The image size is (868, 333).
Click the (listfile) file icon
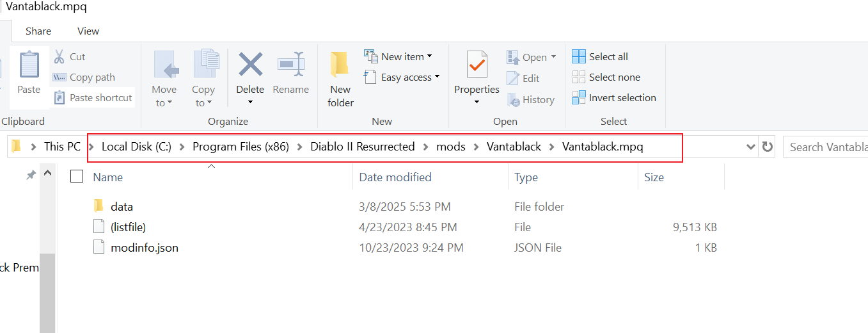(x=99, y=227)
